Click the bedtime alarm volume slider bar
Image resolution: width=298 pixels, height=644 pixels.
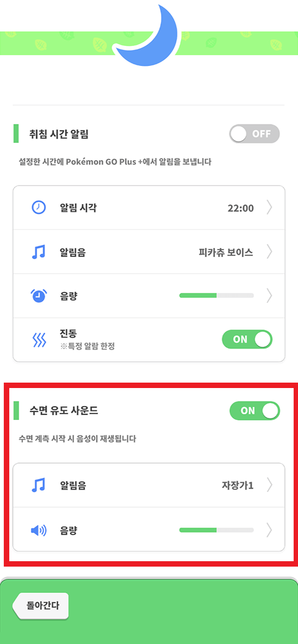tap(217, 295)
